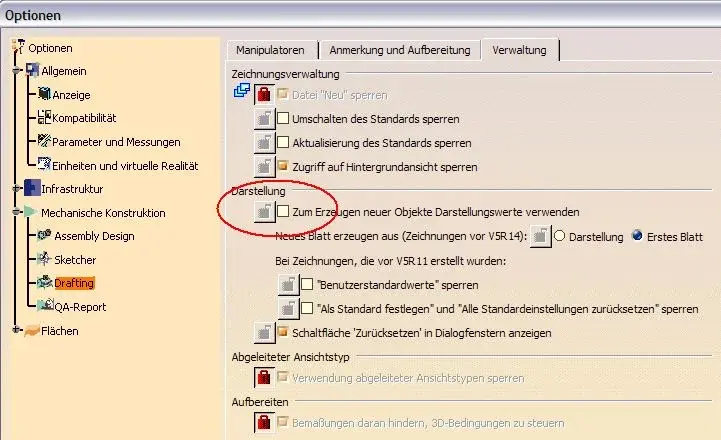Select 'Parameter und Messungen' tree entry

click(116, 142)
